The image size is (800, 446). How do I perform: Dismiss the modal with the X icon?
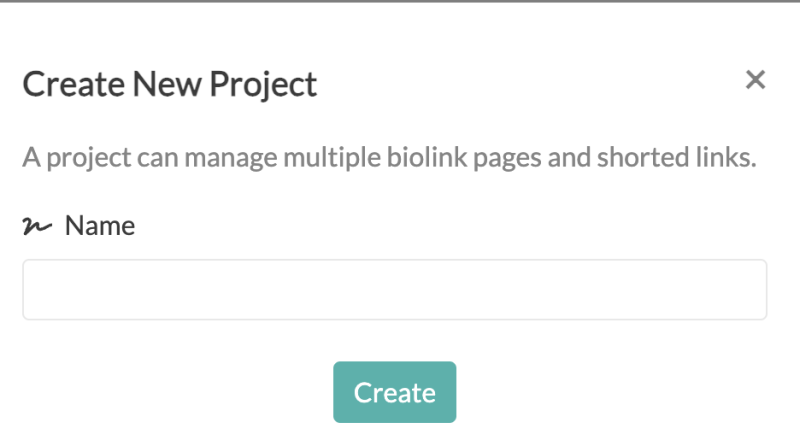click(x=755, y=80)
